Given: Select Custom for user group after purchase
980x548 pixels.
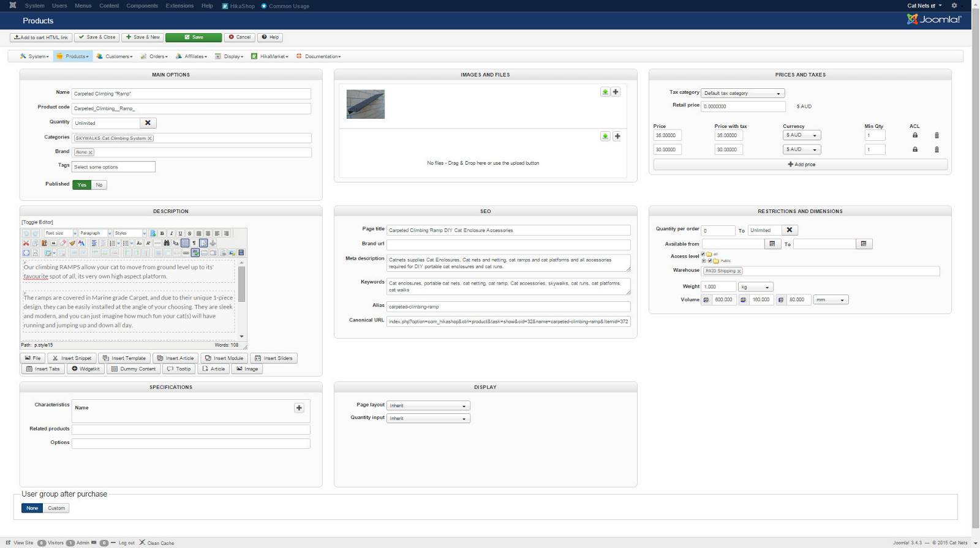Looking at the screenshot, I should [56, 508].
